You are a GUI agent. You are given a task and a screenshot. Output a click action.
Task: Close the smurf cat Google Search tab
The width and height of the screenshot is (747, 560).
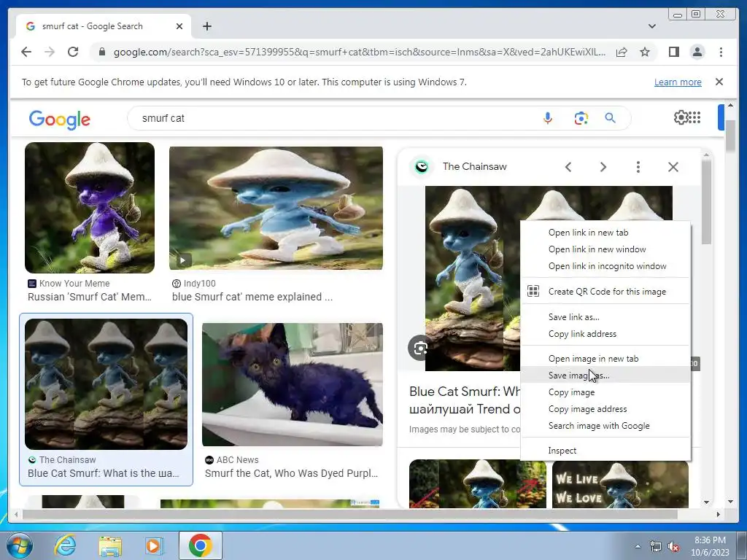[x=179, y=26]
